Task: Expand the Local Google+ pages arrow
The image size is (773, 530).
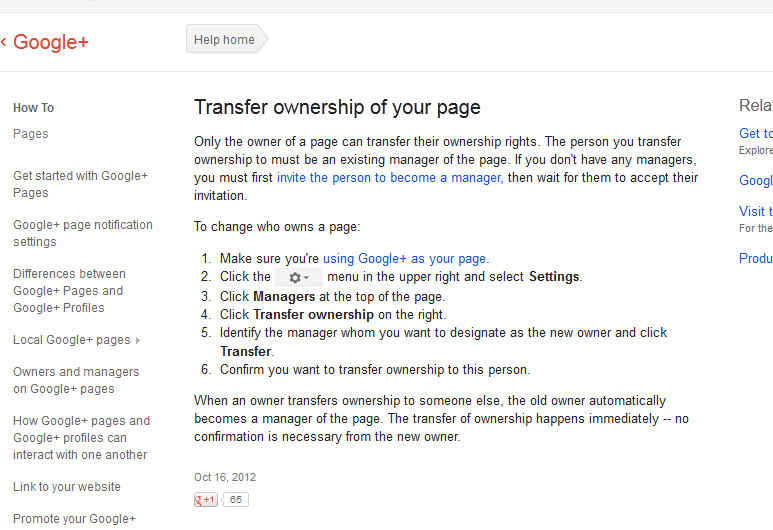Action: (138, 340)
